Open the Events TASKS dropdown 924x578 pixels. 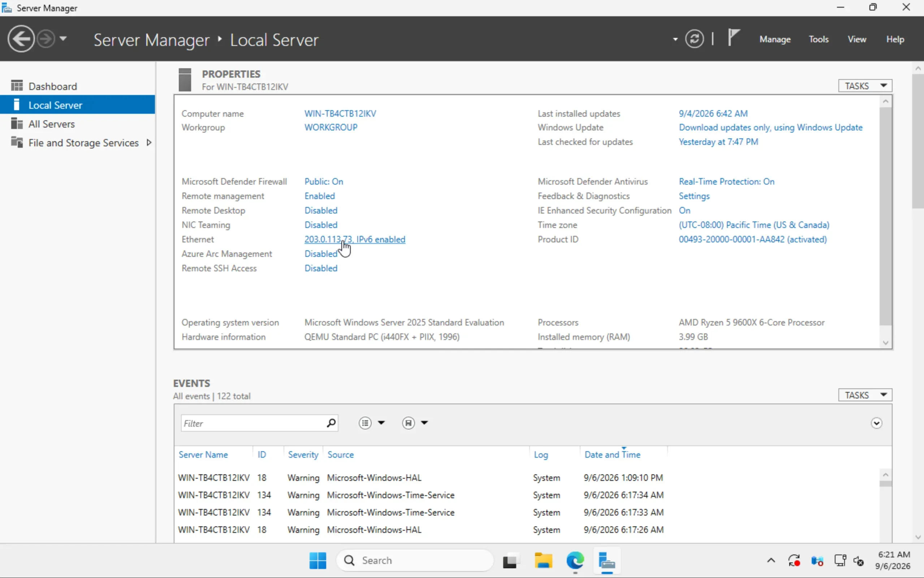coord(865,395)
